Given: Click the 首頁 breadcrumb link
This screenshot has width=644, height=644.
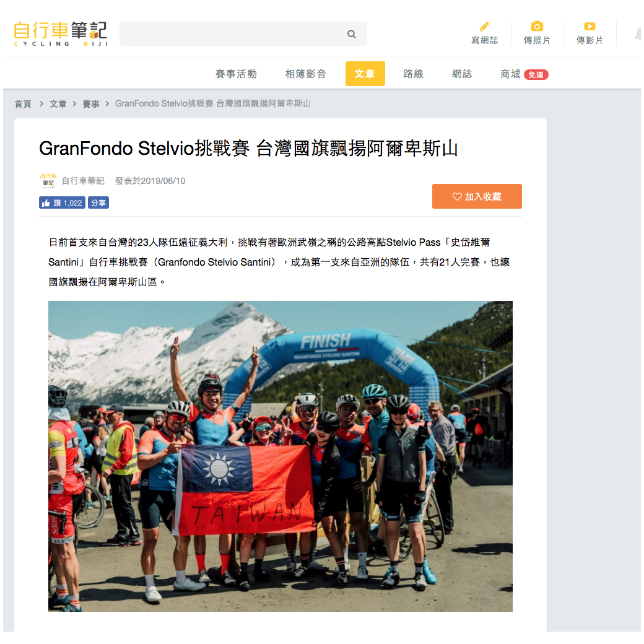Looking at the screenshot, I should click(x=22, y=104).
